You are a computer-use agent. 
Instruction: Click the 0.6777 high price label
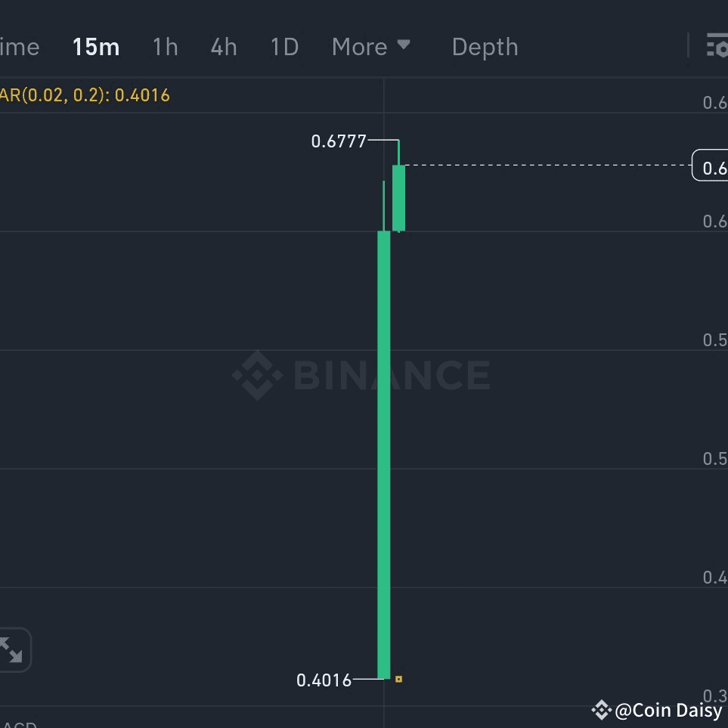tap(339, 141)
